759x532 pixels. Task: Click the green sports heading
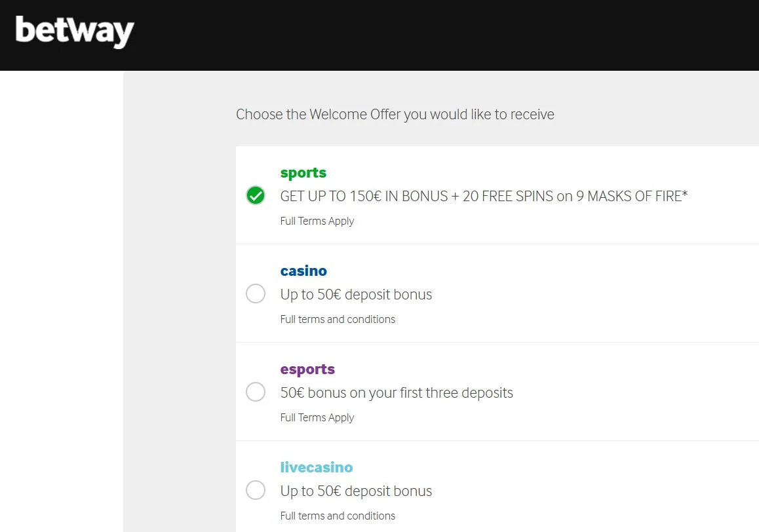(303, 173)
